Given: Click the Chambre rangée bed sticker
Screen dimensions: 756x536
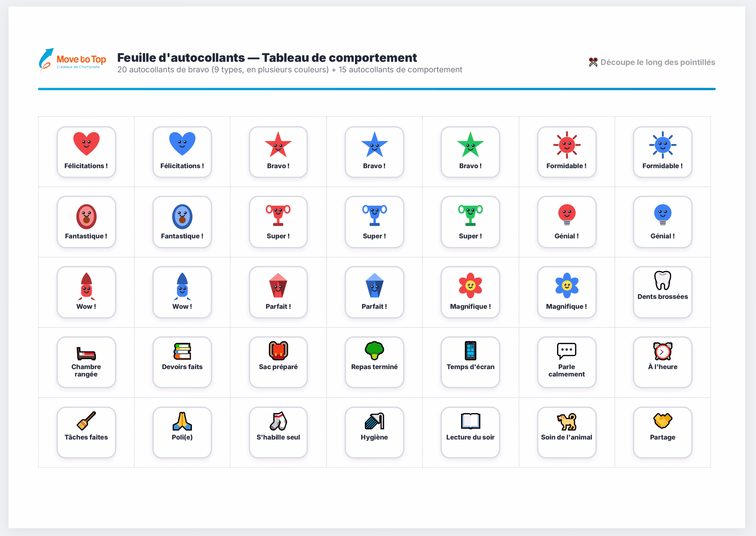Looking at the screenshot, I should click(86, 362).
